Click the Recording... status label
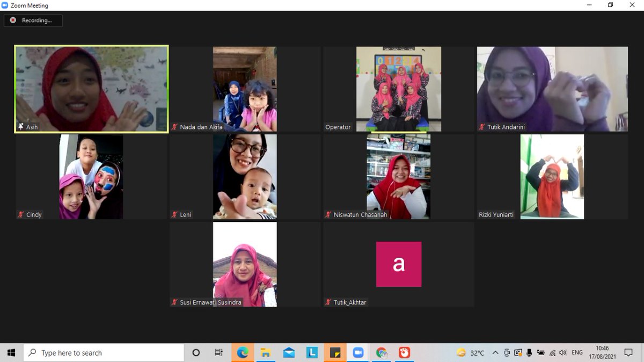 36,20
